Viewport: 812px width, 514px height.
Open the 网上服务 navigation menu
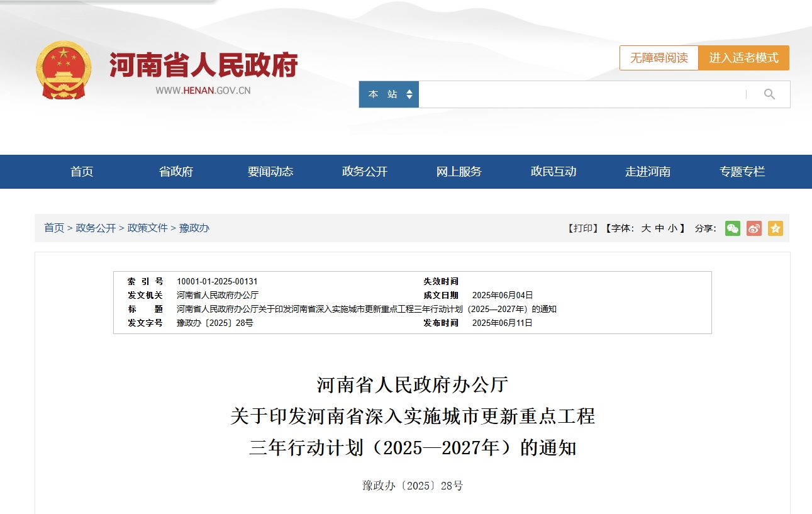[458, 171]
